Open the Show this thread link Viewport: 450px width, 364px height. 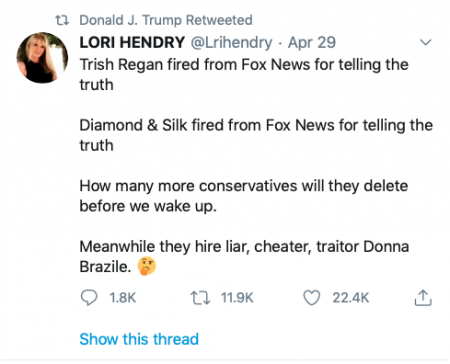[139, 339]
